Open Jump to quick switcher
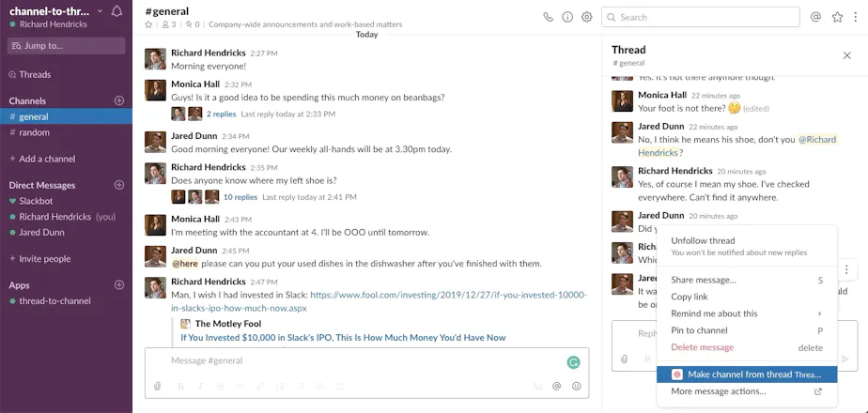This screenshot has width=868, height=413. click(67, 46)
